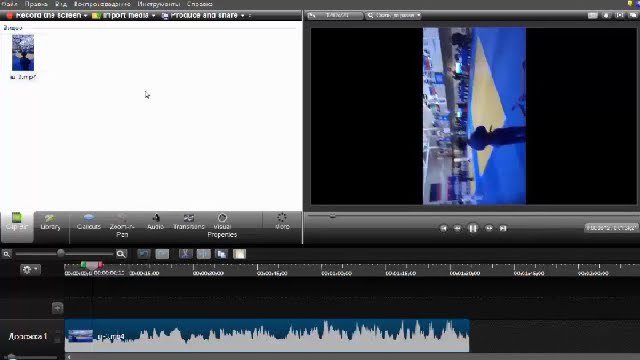
Task: Open the Zoom-n-Pan tab
Action: (x=122, y=226)
